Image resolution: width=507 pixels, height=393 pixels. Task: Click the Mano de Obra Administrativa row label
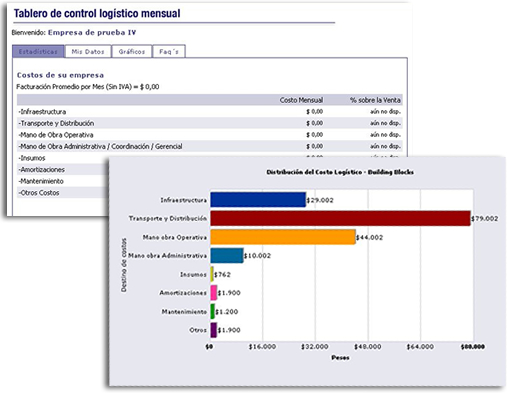100,146
